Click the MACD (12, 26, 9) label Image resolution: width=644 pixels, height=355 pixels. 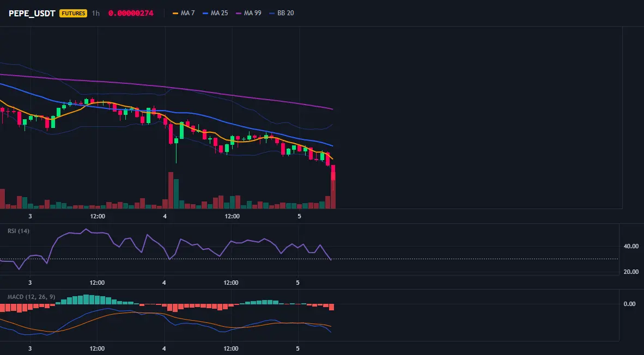click(31, 297)
